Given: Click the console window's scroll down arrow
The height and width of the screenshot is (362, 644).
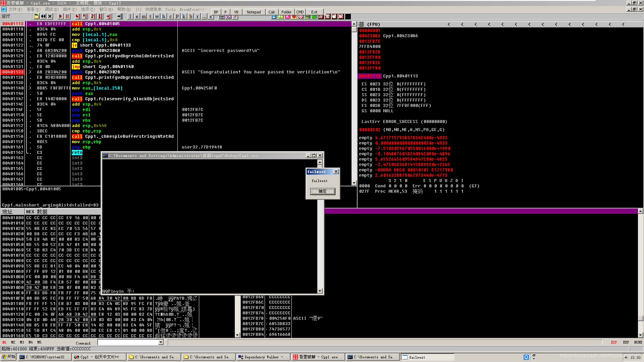Looking at the screenshot, I should [x=320, y=291].
